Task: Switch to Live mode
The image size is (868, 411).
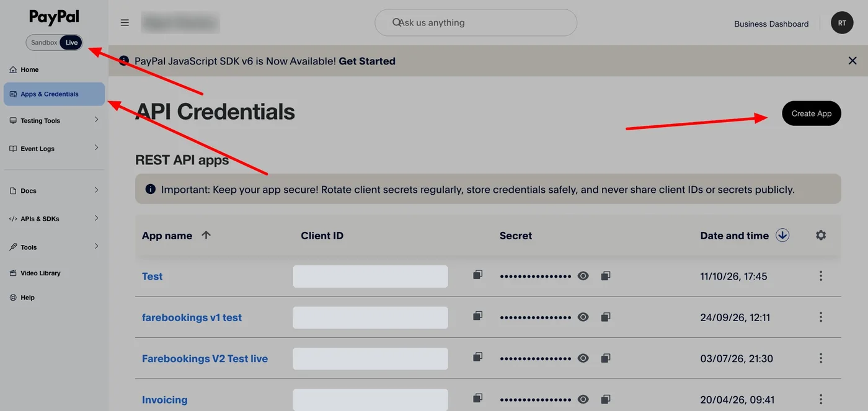Action: click(72, 43)
